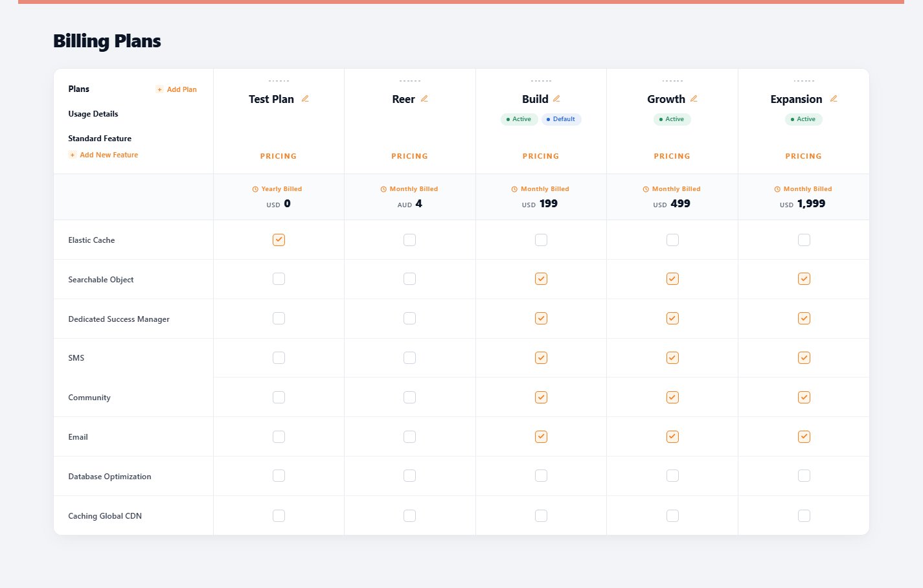The image size is (923, 588).
Task: Check Caching Global CDN for Expansion
Action: point(804,516)
